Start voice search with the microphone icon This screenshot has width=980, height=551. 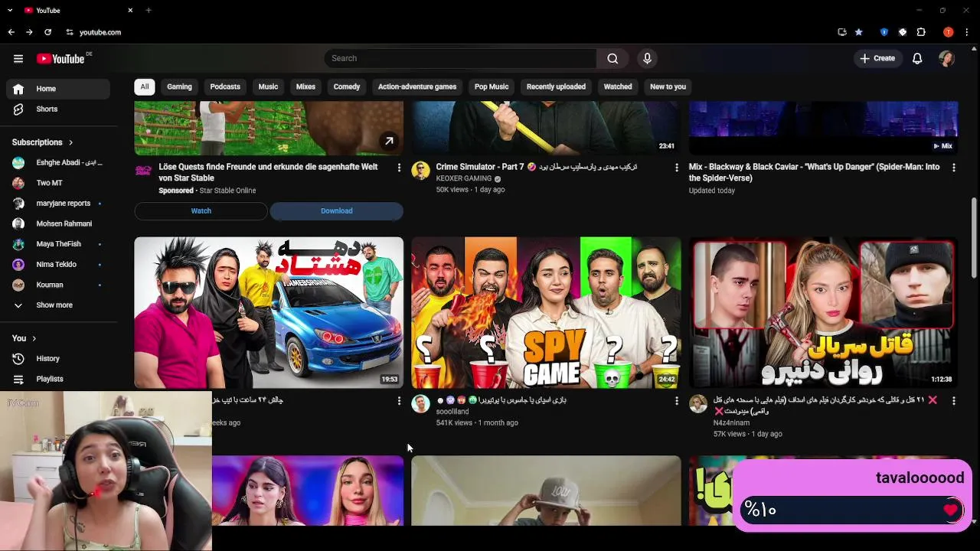tap(647, 58)
